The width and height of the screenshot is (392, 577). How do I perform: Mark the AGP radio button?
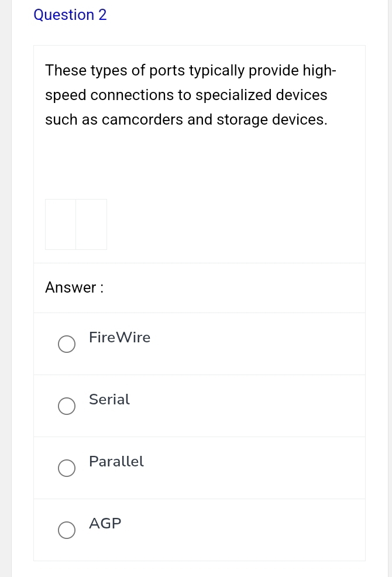point(67,530)
